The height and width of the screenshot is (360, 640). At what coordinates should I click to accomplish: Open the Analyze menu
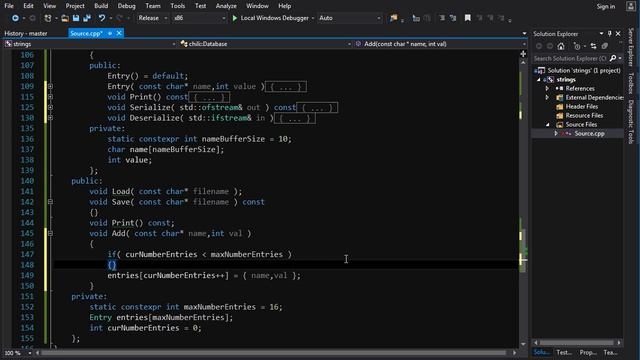(x=226, y=6)
